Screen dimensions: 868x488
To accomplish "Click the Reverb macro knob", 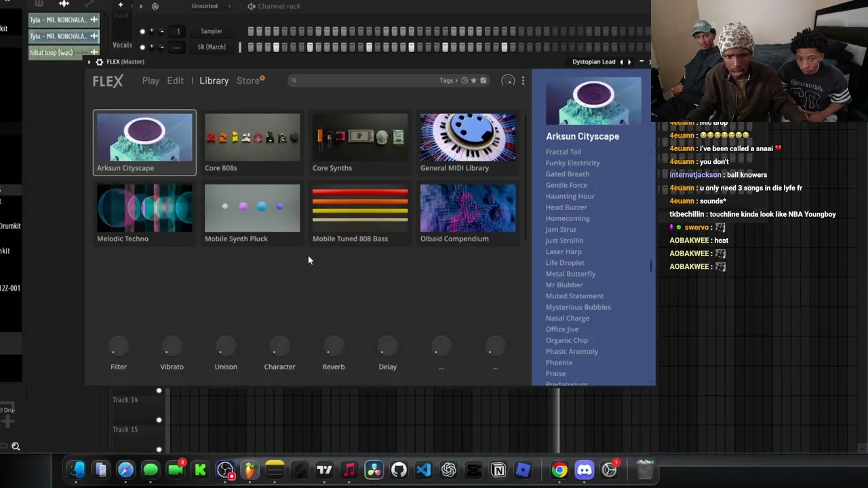I will (334, 346).
